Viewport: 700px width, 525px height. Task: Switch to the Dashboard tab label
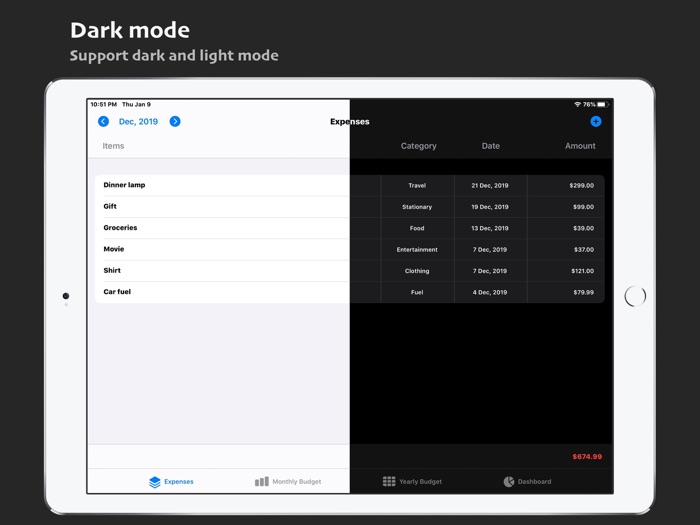[534, 482]
